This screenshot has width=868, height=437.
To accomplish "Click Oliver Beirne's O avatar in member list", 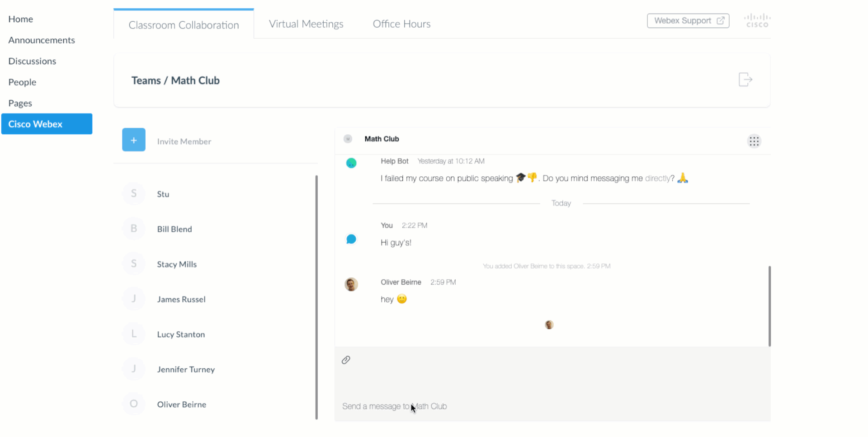I will [x=134, y=404].
